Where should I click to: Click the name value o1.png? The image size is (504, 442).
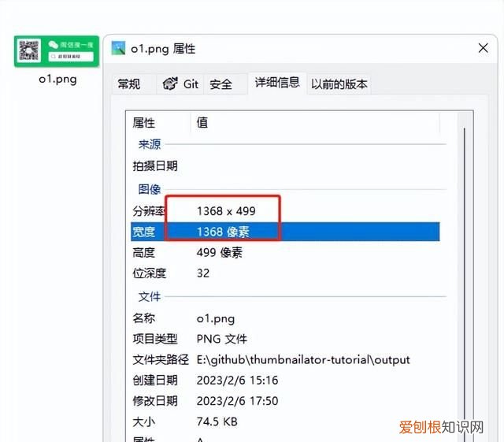pyautogui.click(x=215, y=319)
